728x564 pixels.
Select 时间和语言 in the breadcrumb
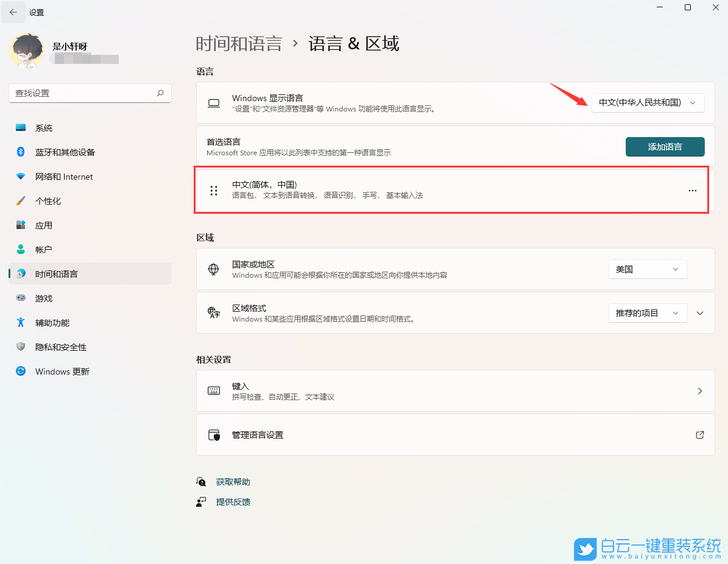point(239,43)
